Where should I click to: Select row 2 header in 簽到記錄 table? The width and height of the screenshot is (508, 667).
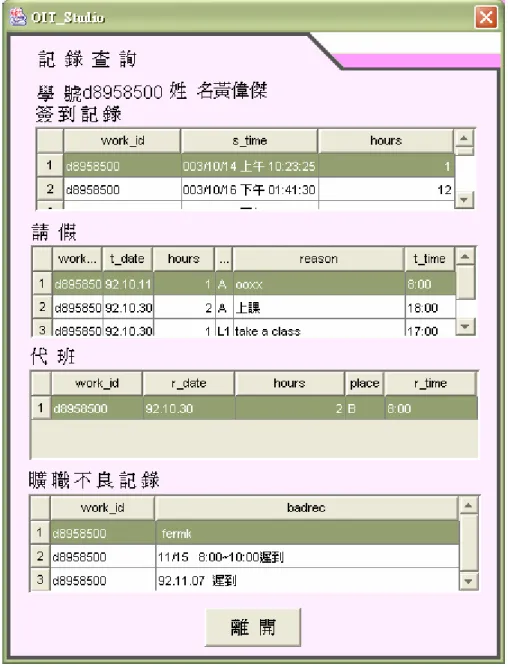(x=50, y=189)
